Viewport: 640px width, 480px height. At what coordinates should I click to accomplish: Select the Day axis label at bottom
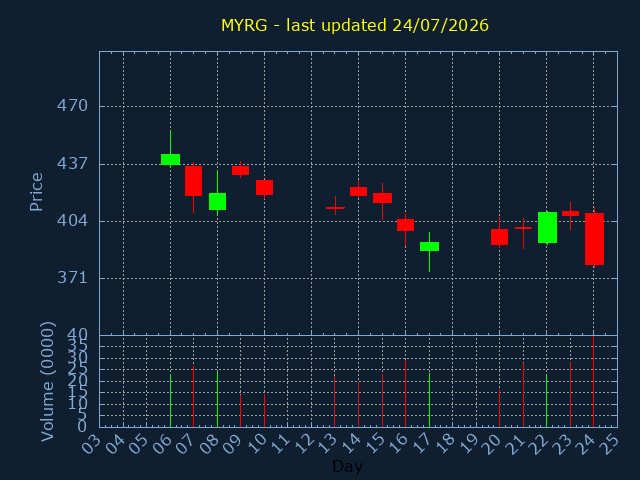[347, 466]
